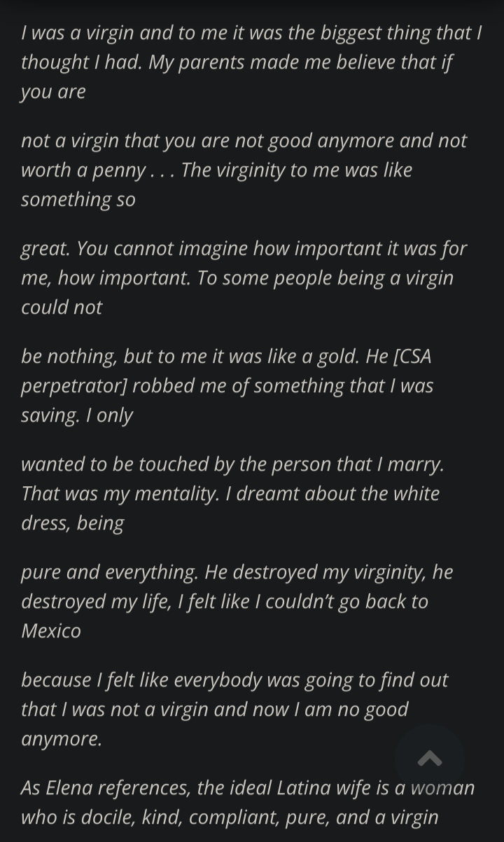The width and height of the screenshot is (504, 842).
Task: Click the line 'not a virgin that you are not good'
Action: coord(244,140)
